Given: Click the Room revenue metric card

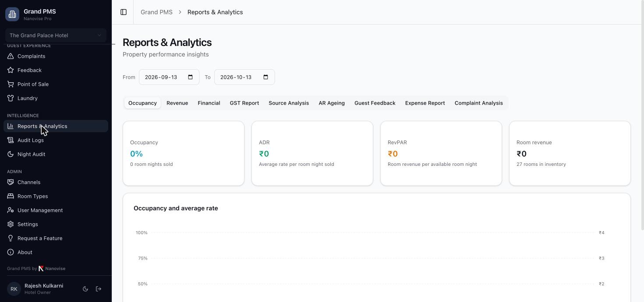Looking at the screenshot, I should pos(570,153).
